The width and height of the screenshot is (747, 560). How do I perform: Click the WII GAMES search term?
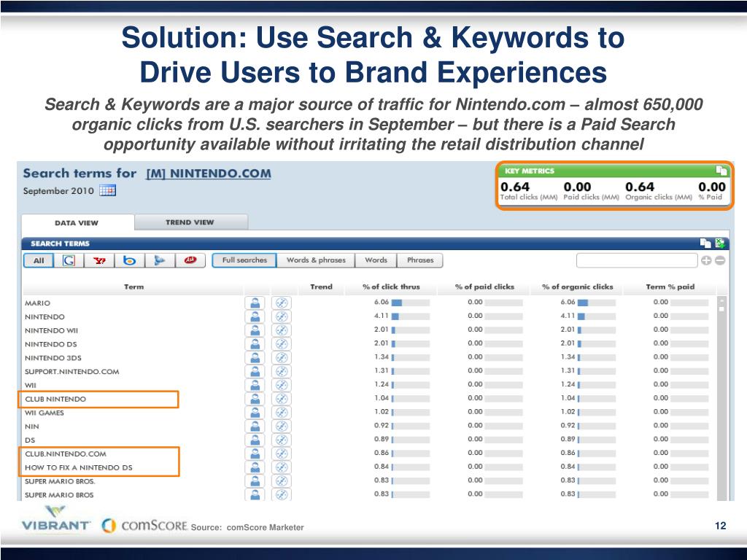(44, 413)
